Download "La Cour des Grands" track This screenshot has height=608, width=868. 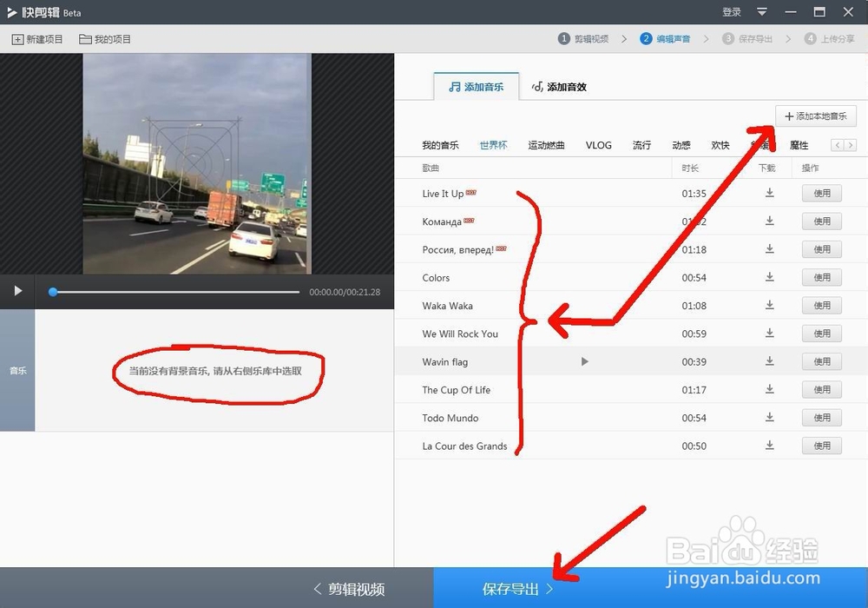point(769,446)
